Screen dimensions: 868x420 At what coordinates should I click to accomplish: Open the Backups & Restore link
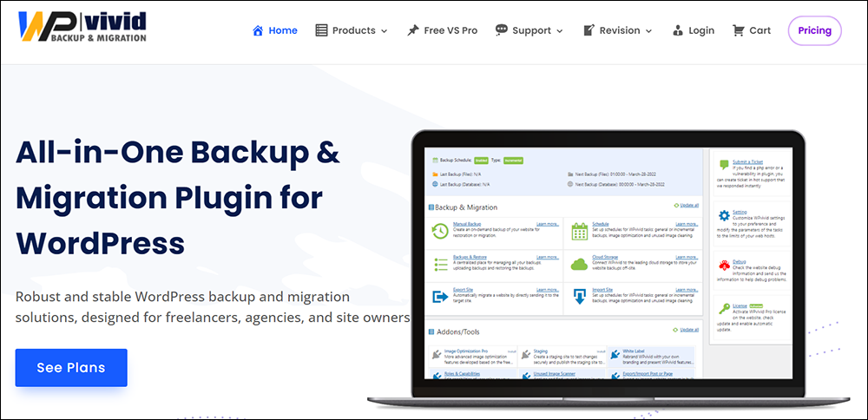pyautogui.click(x=470, y=257)
